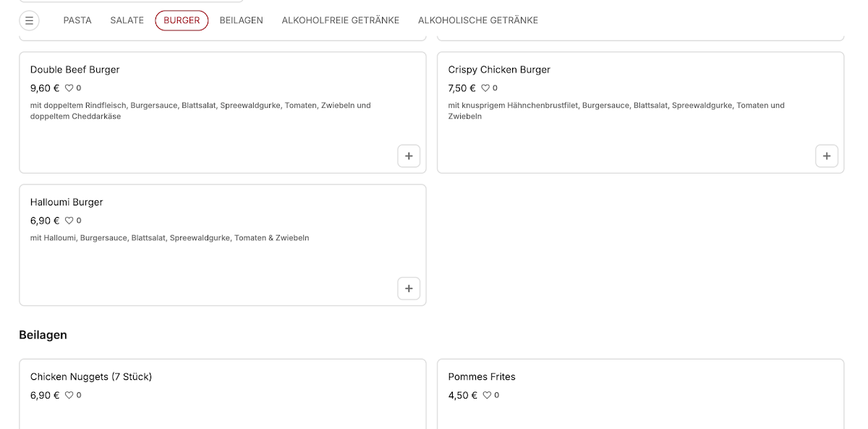The image size is (868, 429).
Task: Click the Crispy Chicken Burger ingredients description
Action: tap(616, 111)
